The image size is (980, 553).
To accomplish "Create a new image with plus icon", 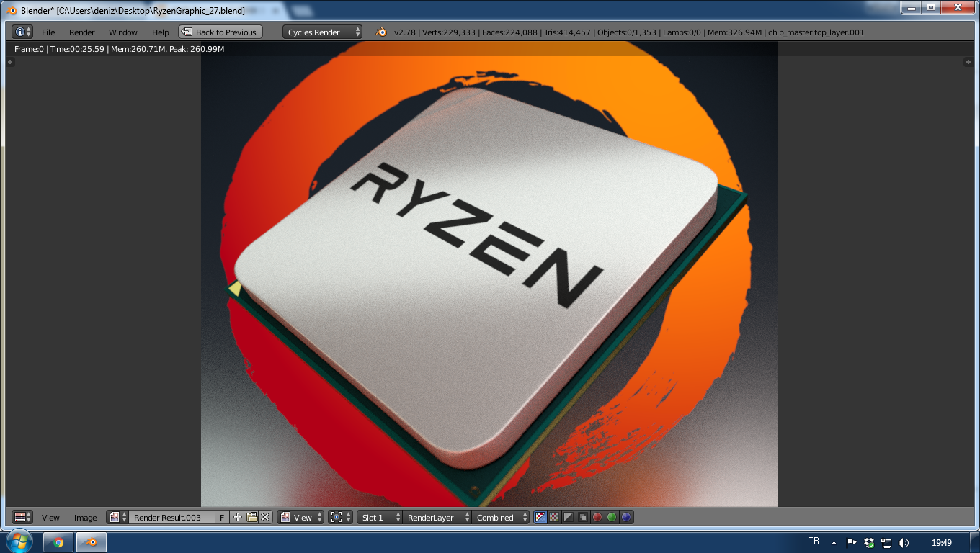I will click(x=238, y=517).
